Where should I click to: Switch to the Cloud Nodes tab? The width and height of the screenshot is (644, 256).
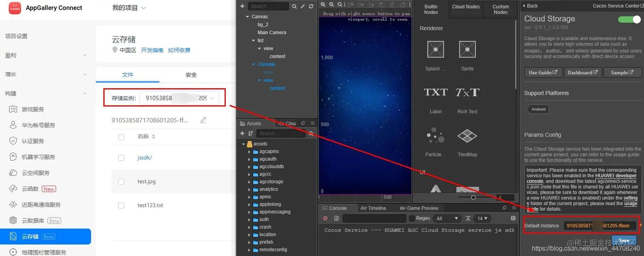[466, 9]
